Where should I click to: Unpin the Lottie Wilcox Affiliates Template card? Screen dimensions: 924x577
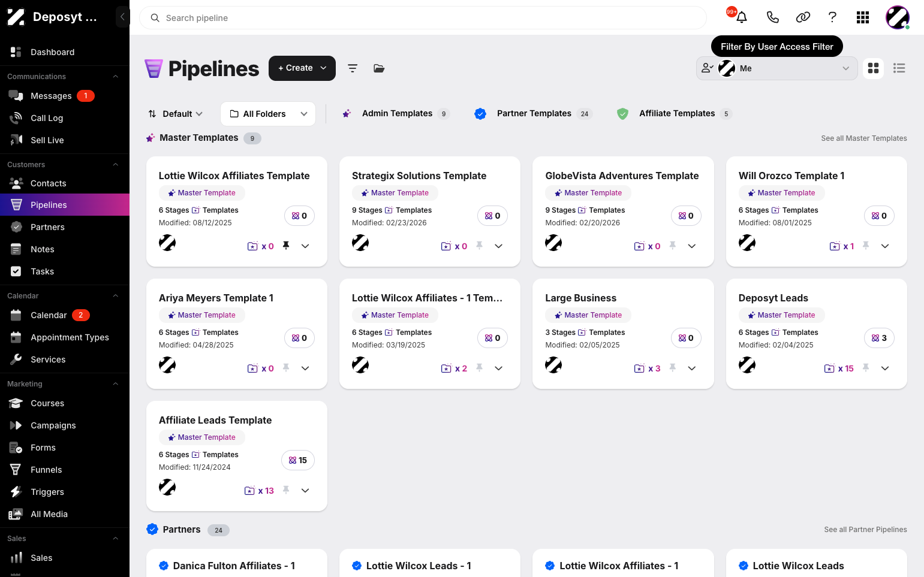pyautogui.click(x=286, y=246)
